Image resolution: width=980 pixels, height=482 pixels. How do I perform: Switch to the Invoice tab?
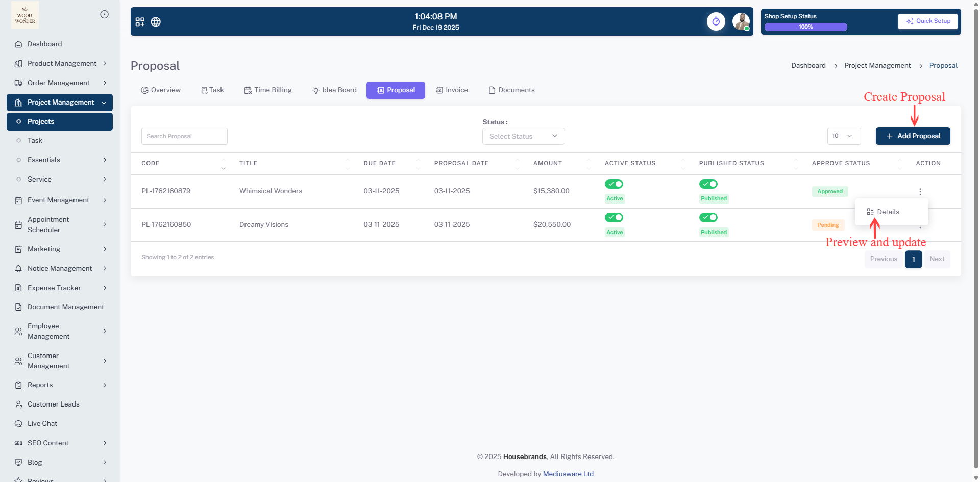(452, 90)
